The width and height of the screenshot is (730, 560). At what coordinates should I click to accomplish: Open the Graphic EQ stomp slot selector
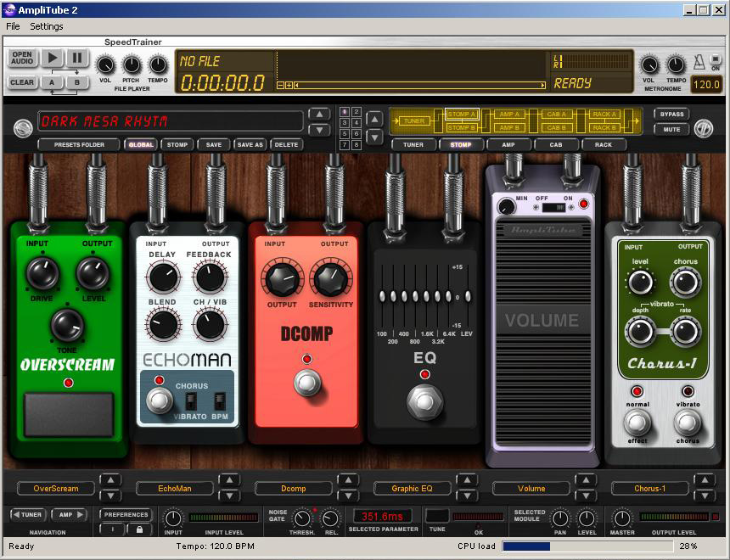coord(412,489)
